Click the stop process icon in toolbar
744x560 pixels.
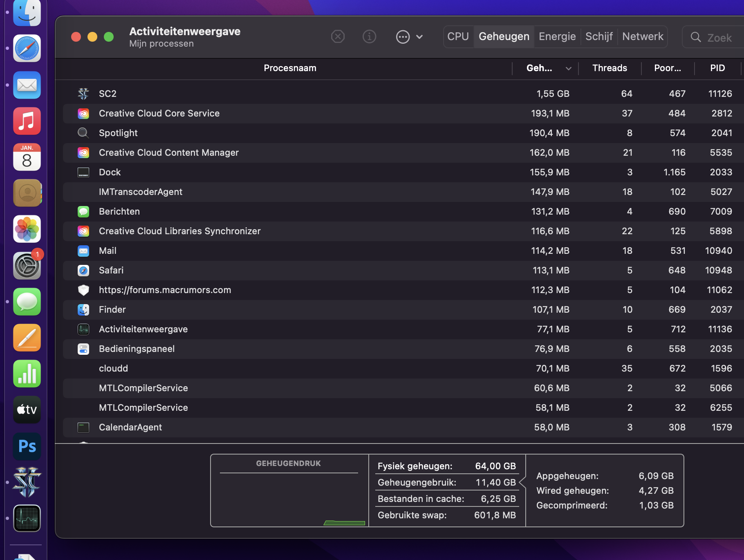click(x=338, y=37)
